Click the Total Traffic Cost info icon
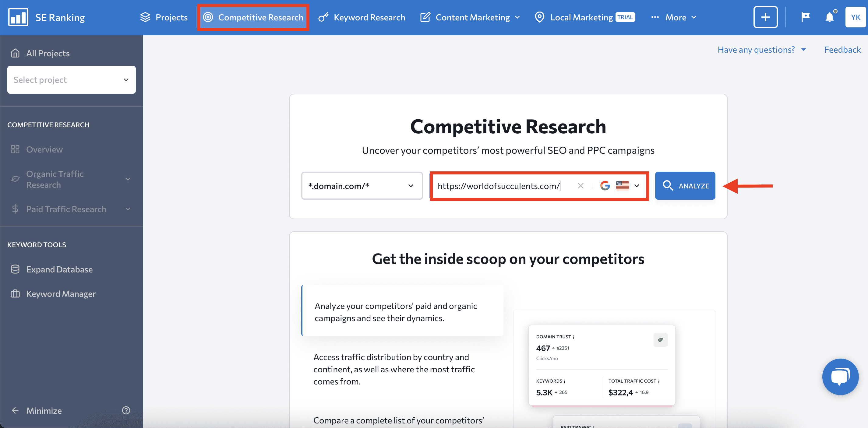The image size is (868, 428). tap(659, 381)
